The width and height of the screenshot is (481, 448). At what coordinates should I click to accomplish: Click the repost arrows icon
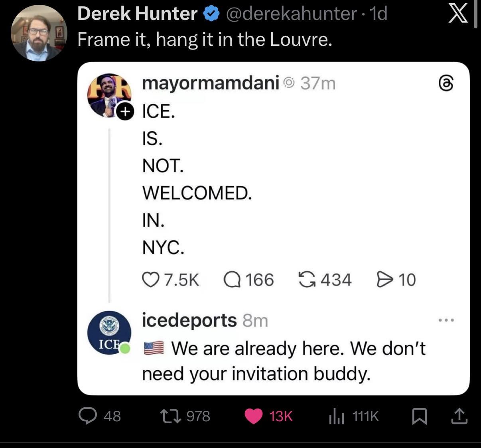[x=170, y=416]
